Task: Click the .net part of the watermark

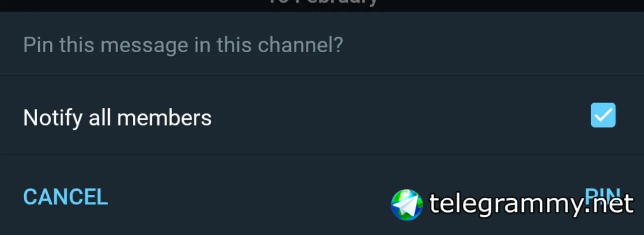Action: pyautogui.click(x=611, y=204)
